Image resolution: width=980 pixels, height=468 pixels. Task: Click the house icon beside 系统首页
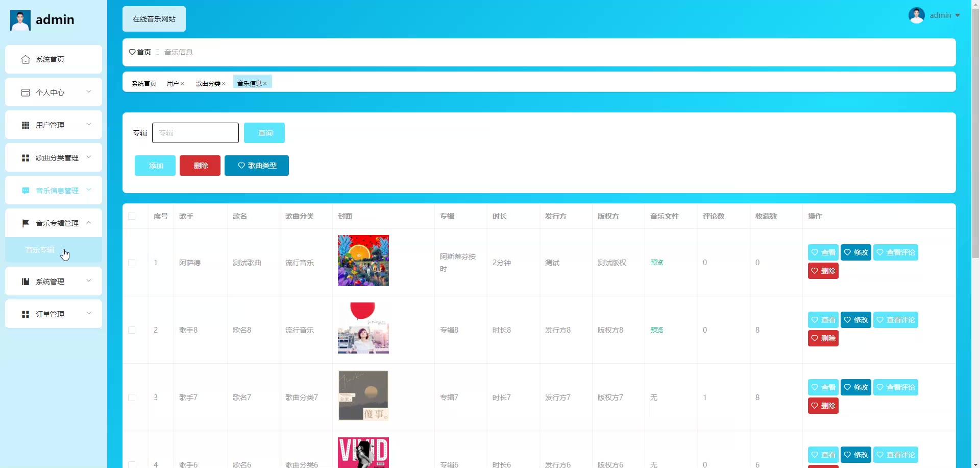click(26, 60)
